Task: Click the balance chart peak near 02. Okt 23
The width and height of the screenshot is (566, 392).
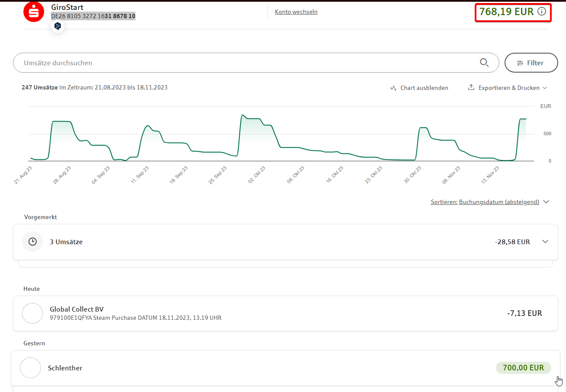Action: coord(243,115)
